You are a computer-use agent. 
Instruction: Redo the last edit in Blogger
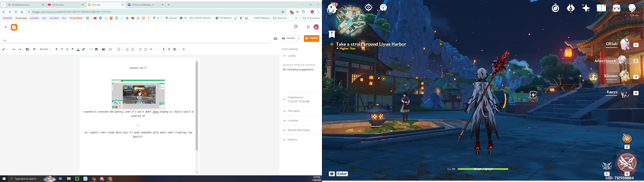(x=19, y=49)
